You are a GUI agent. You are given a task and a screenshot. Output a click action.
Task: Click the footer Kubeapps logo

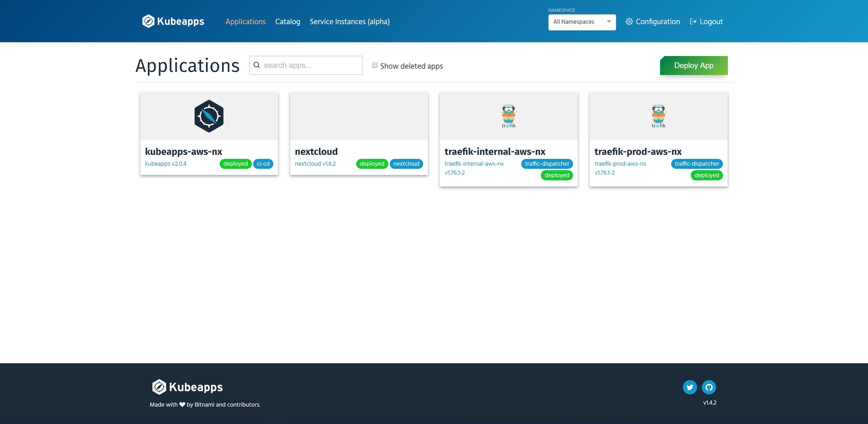187,386
